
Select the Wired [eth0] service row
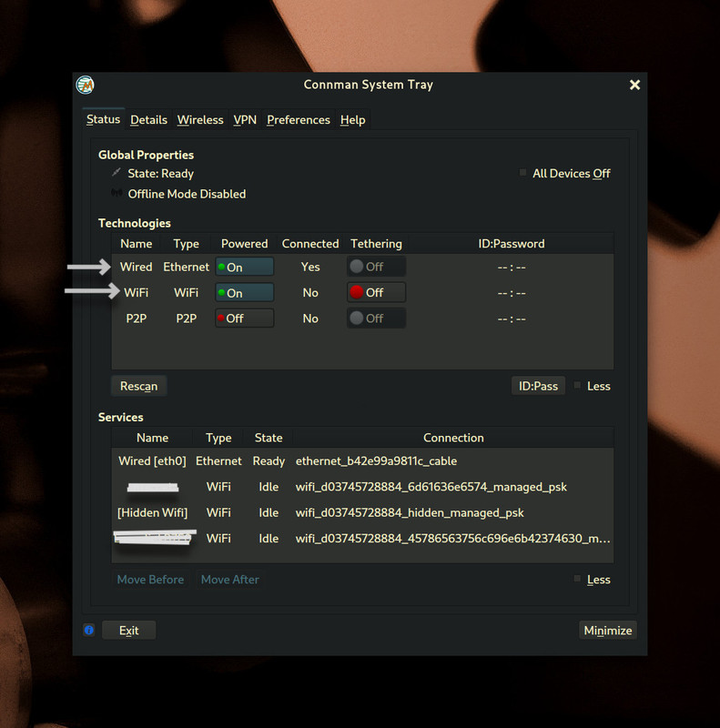click(x=362, y=461)
